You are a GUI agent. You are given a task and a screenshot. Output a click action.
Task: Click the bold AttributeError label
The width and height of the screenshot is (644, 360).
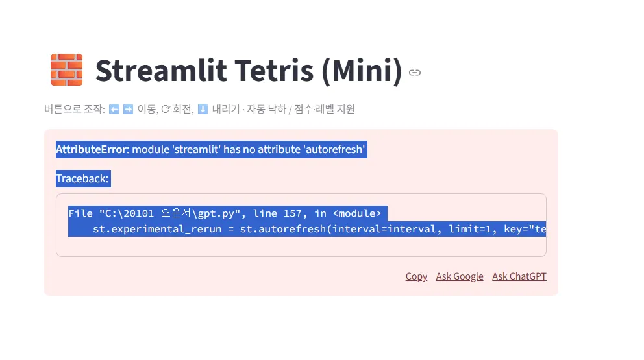click(91, 150)
